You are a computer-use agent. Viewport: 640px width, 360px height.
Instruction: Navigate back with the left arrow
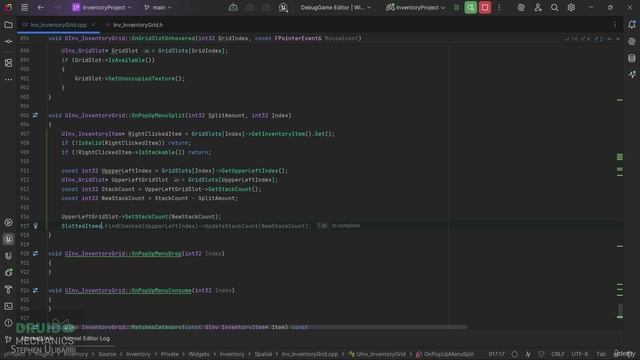tap(41, 7)
